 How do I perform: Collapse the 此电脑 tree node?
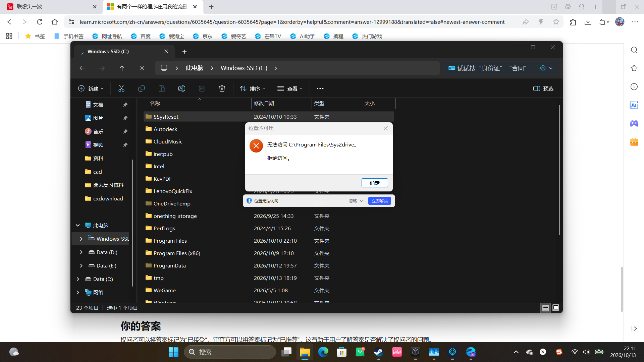78,225
